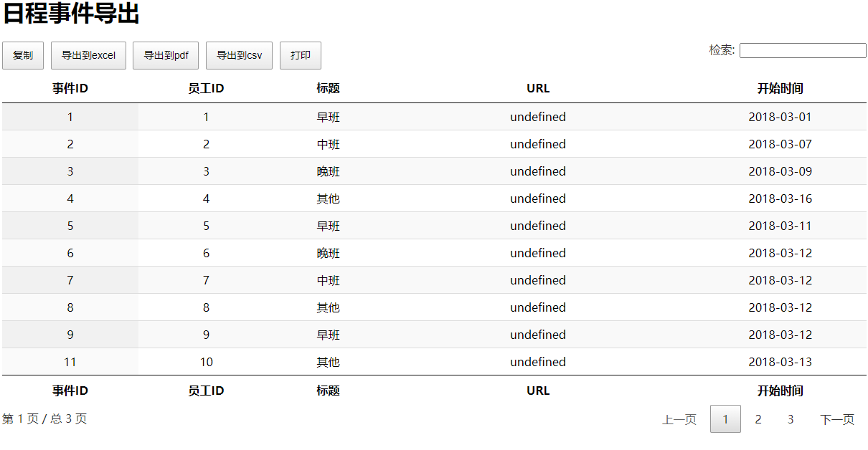The width and height of the screenshot is (868, 450).
Task: Click the 导出到pdf button
Action: [166, 56]
